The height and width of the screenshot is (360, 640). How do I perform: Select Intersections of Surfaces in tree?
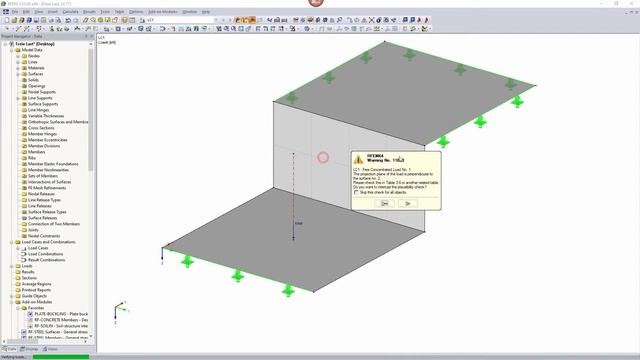coord(49,182)
